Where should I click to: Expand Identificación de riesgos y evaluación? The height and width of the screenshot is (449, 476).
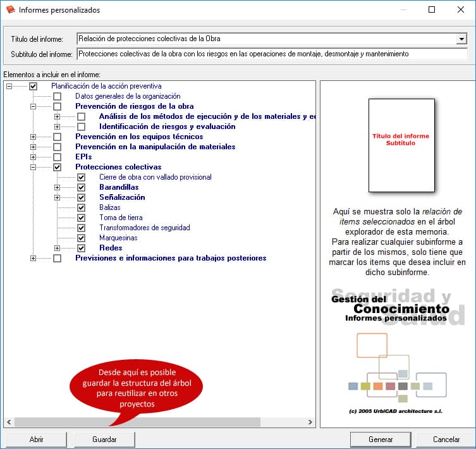point(57,126)
